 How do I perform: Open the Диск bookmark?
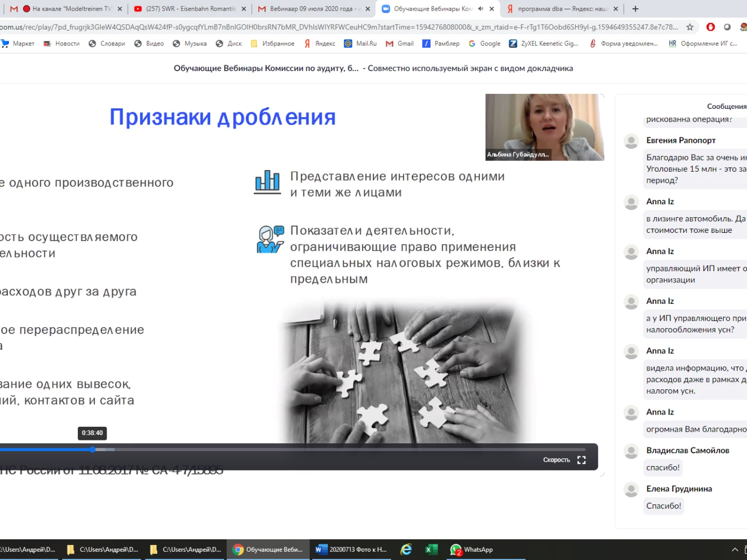coord(229,43)
